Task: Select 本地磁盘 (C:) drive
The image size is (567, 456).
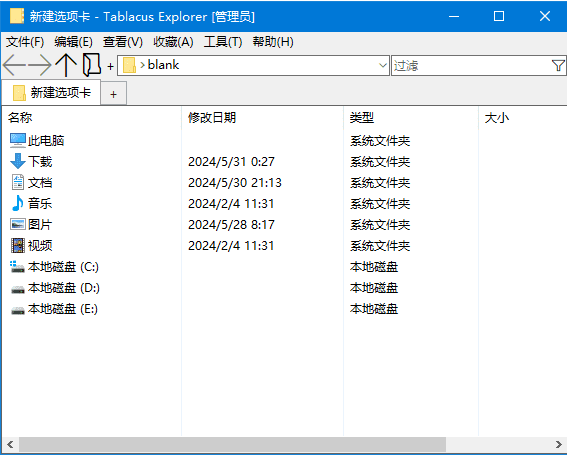Action: pos(54,267)
